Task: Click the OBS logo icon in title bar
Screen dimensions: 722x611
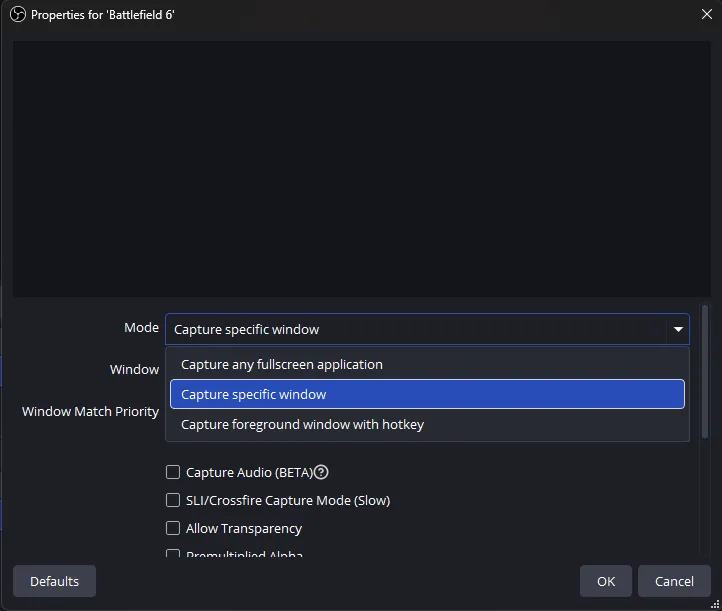Action: pos(18,14)
